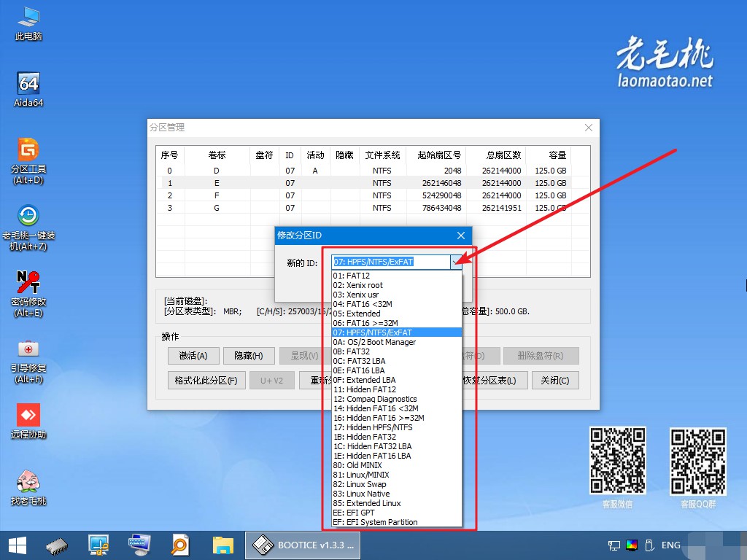This screenshot has width=747, height=560.
Task: Pick 1C: Hidden FAT32 LBA
Action: pyautogui.click(x=397, y=446)
